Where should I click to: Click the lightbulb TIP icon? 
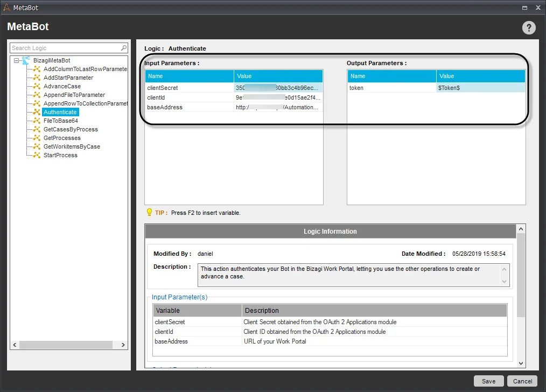pyautogui.click(x=149, y=212)
